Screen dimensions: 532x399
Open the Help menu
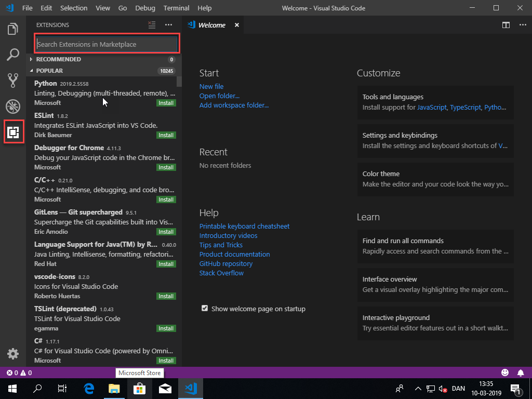tap(204, 8)
